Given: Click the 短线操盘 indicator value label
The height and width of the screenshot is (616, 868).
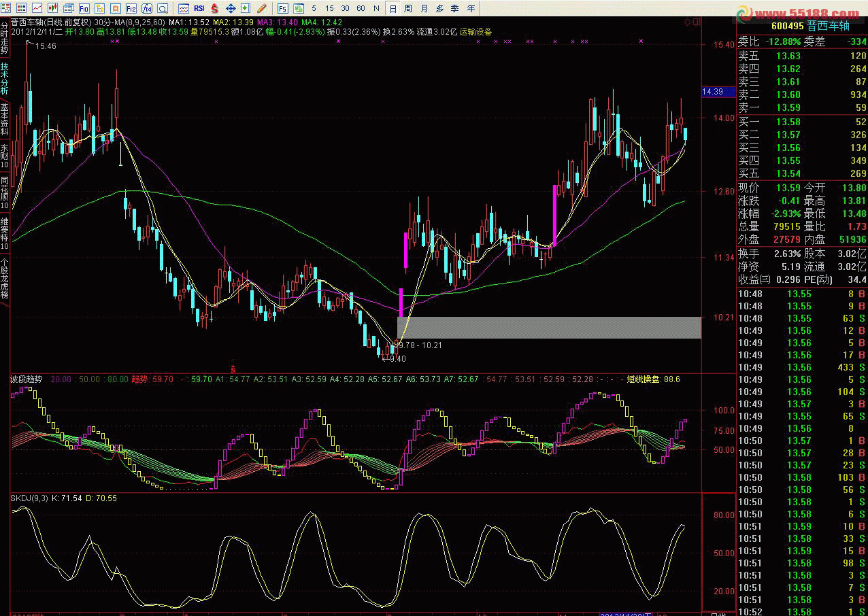Looking at the screenshot, I should coord(653,379).
